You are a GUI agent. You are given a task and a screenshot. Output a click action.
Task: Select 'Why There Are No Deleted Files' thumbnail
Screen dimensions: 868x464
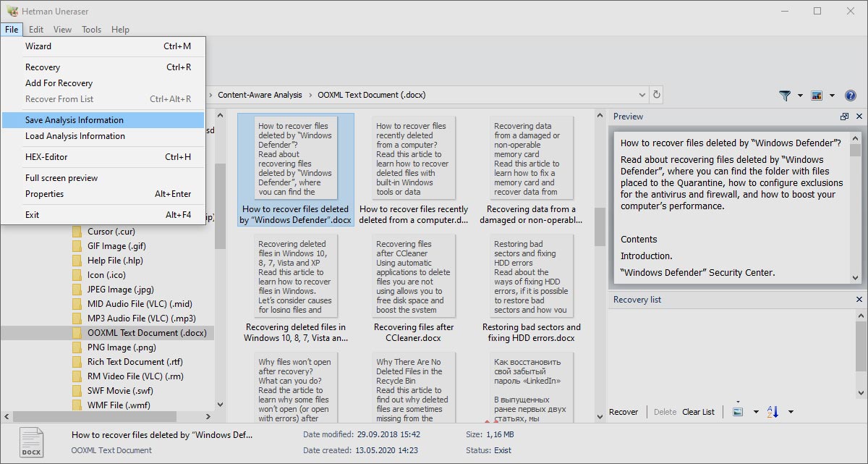413,387
